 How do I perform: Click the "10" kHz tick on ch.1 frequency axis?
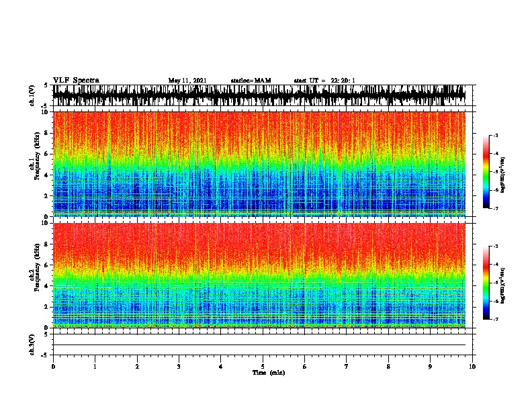tap(46, 112)
